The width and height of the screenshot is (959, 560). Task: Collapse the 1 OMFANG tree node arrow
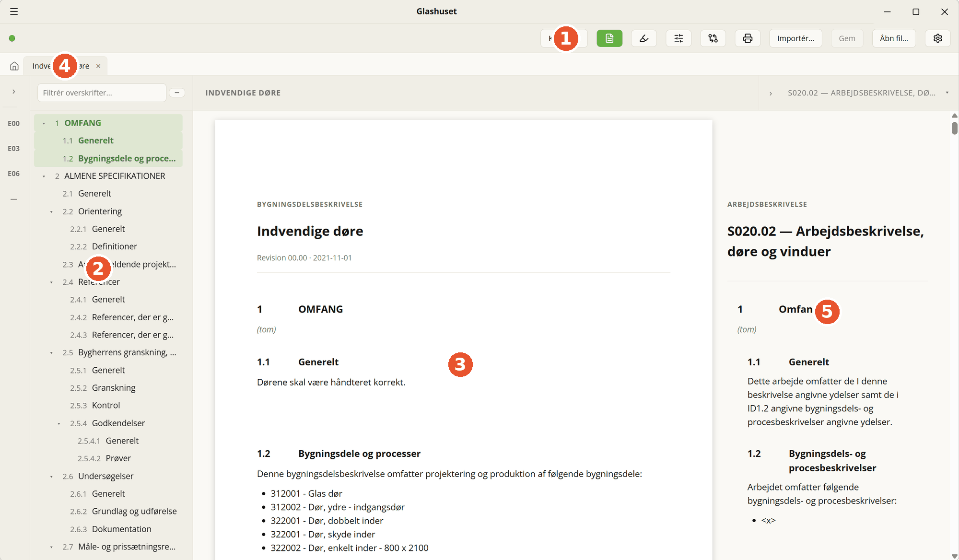pyautogui.click(x=44, y=124)
